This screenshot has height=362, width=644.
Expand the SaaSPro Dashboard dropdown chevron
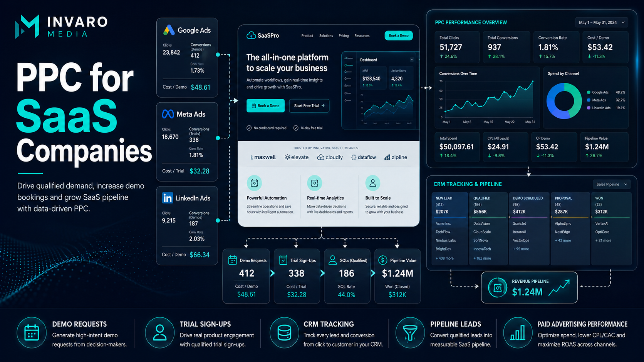tap(412, 60)
